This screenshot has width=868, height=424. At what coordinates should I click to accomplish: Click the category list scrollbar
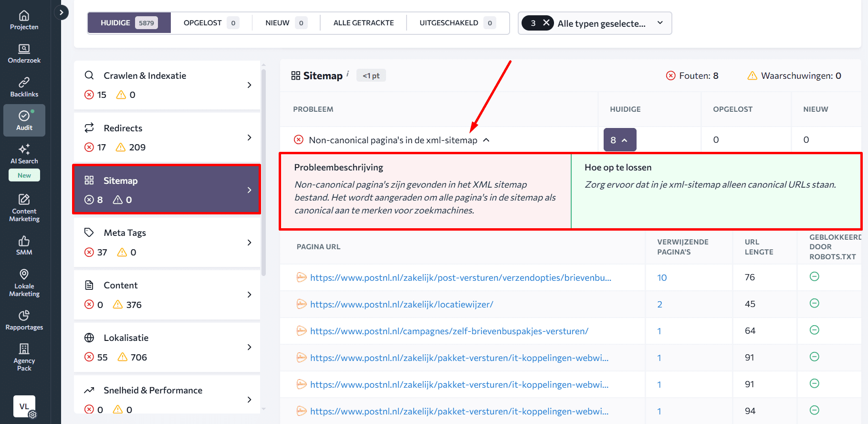(x=263, y=172)
